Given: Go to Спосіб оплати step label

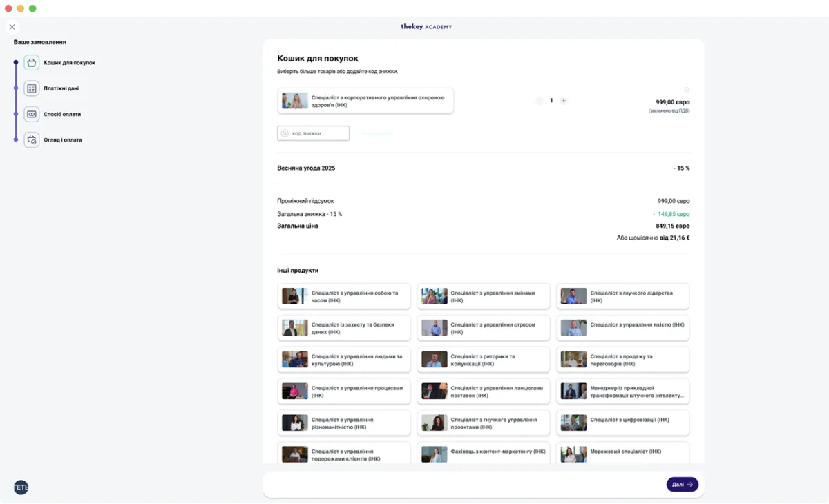Looking at the screenshot, I should (62, 114).
